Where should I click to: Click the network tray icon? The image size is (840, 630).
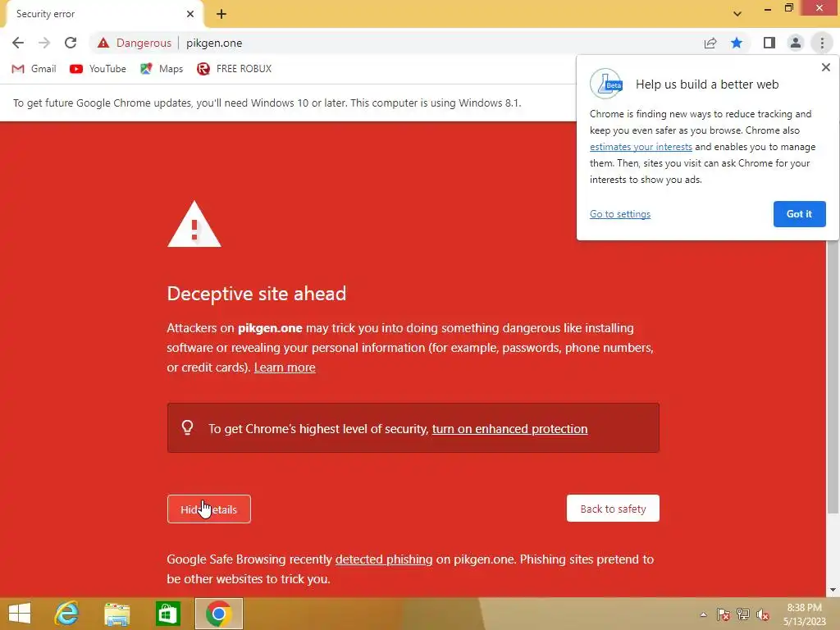tap(743, 614)
